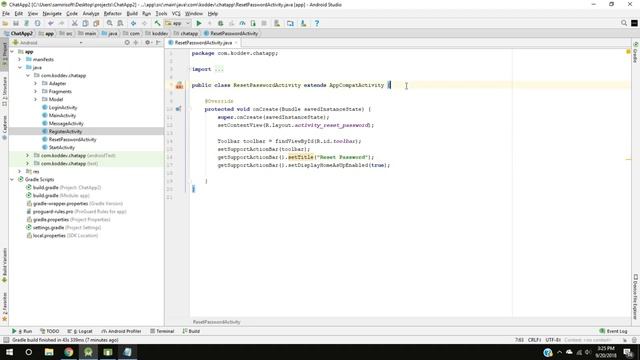Select the ResetPasswordActivity.java editor tab

click(203, 42)
